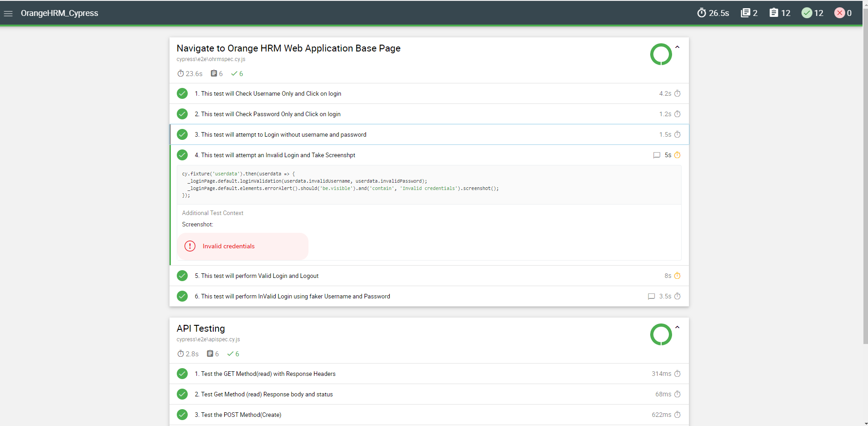Click the donut chart of the API Testing suite
The height and width of the screenshot is (426, 868).
pyautogui.click(x=661, y=334)
